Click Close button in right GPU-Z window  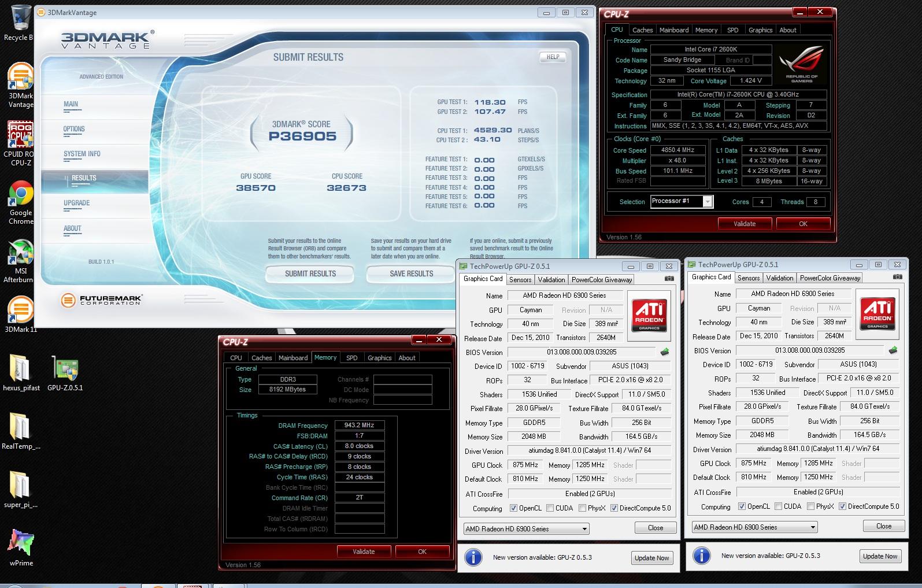pos(884,526)
